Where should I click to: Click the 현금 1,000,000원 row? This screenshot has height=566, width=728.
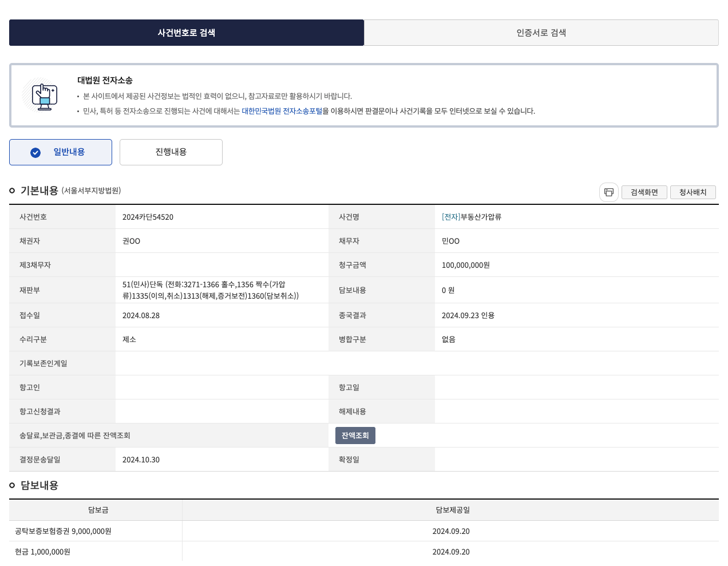coord(42,552)
